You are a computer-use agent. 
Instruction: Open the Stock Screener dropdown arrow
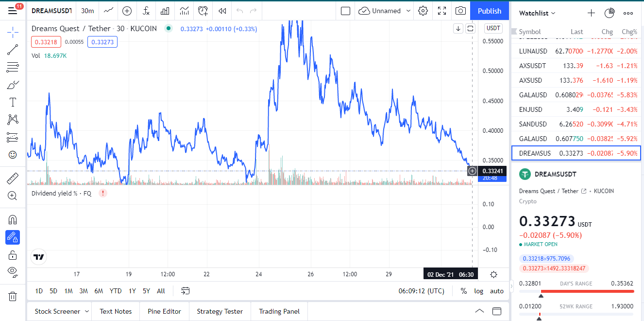pos(87,311)
